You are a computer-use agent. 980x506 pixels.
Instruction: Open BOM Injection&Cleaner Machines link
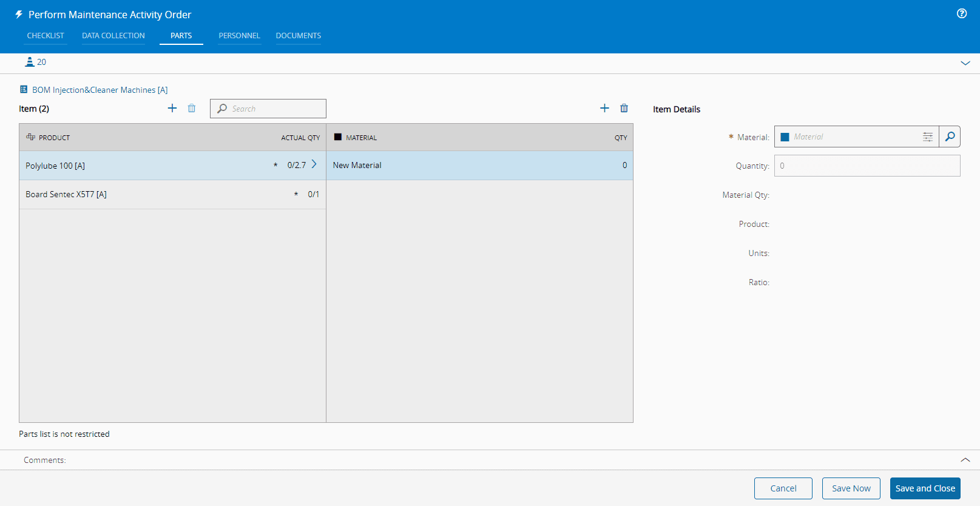coord(100,90)
